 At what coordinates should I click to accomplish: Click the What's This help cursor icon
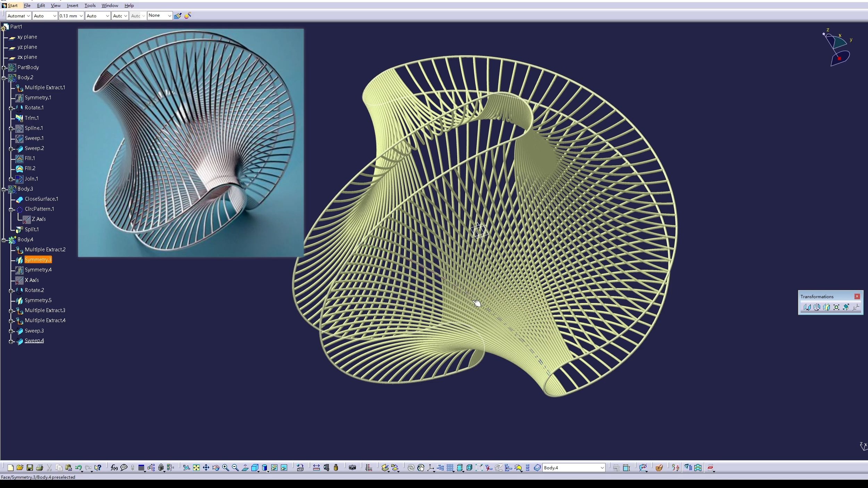click(x=98, y=468)
